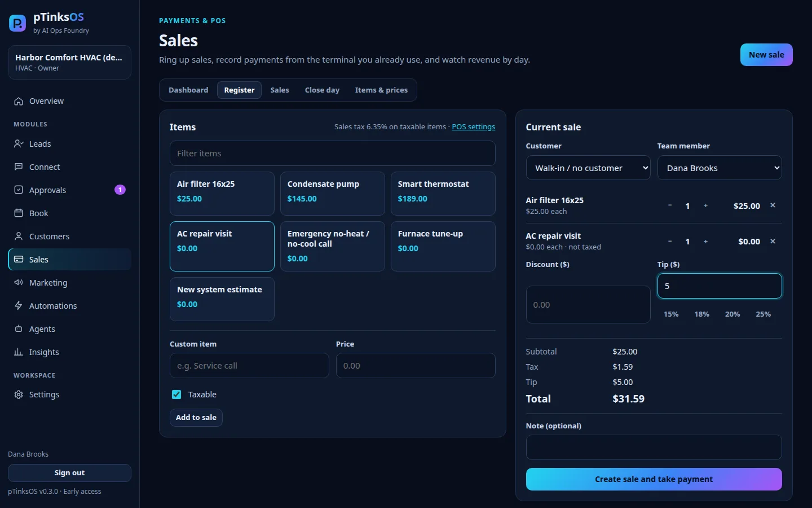Screen dimensions: 812x508
Task: Add Smart thermostat item to sale
Action: 443,194
